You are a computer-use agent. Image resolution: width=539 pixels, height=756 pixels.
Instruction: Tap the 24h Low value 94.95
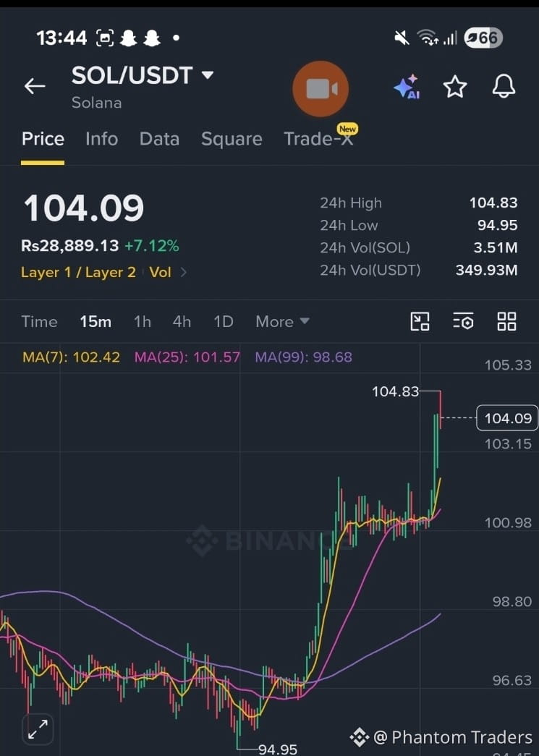point(498,225)
